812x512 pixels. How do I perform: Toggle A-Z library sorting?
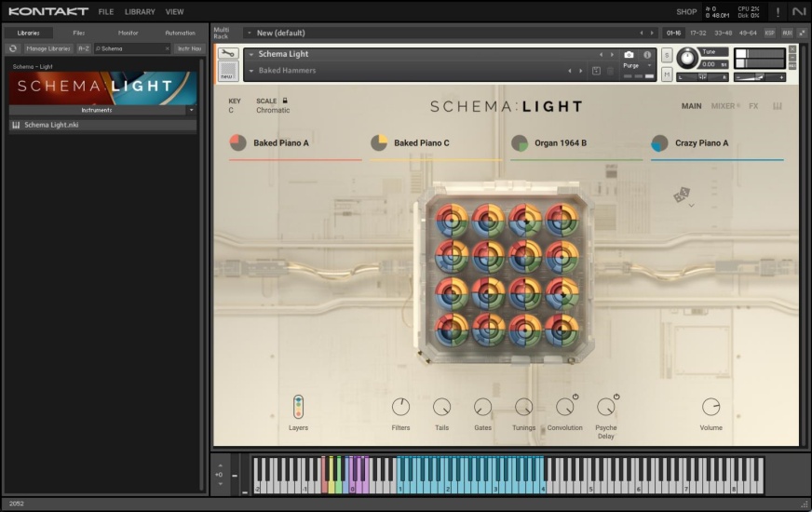click(x=84, y=48)
